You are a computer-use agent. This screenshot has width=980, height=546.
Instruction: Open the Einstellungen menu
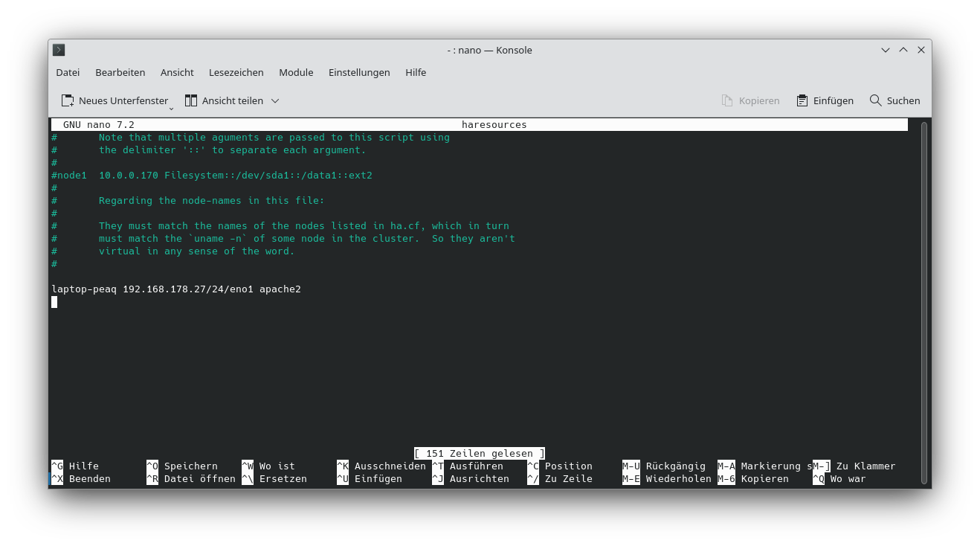point(359,72)
